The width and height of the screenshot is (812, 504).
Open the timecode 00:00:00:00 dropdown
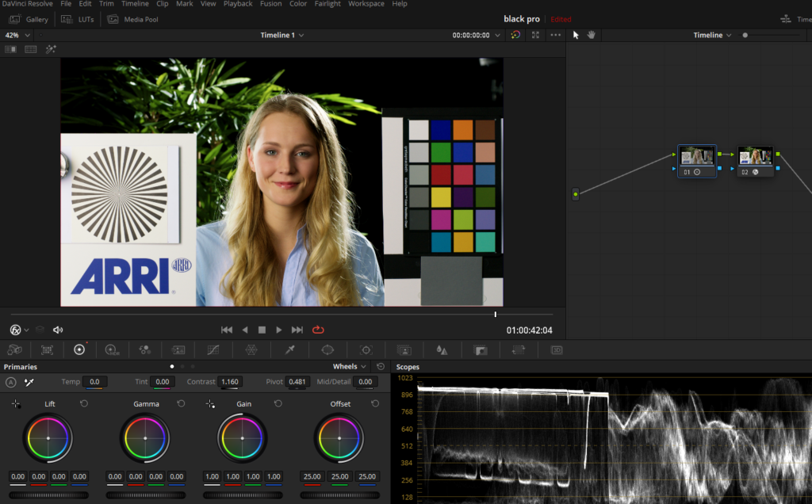pos(477,35)
